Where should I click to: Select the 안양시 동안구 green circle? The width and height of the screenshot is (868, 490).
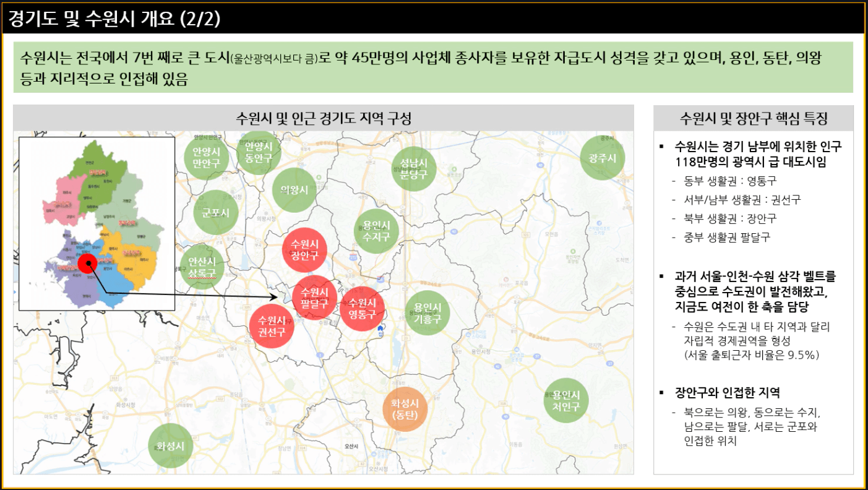pyautogui.click(x=259, y=152)
